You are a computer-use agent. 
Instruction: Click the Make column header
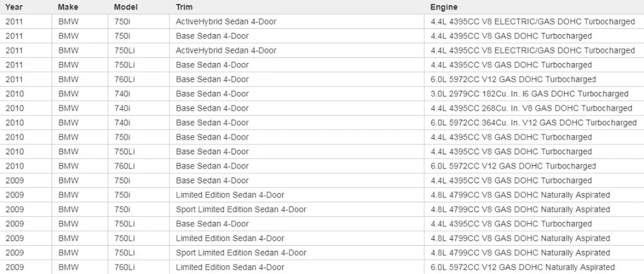(80, 7)
